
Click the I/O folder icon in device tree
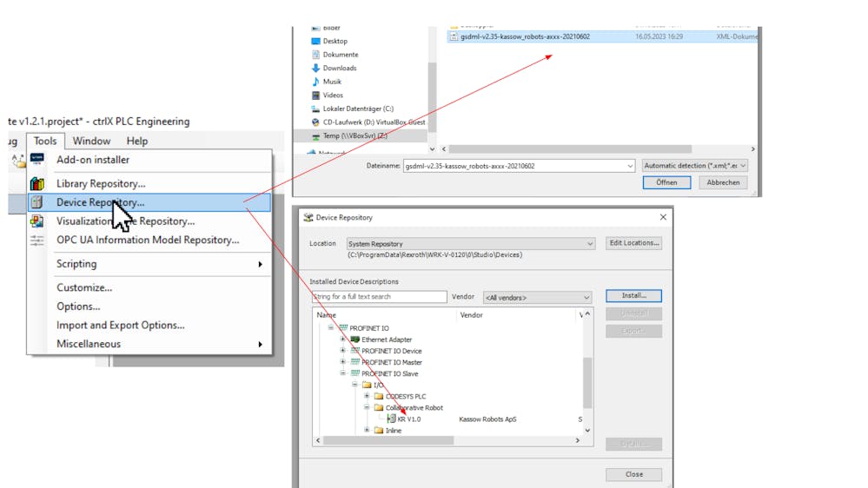367,385
